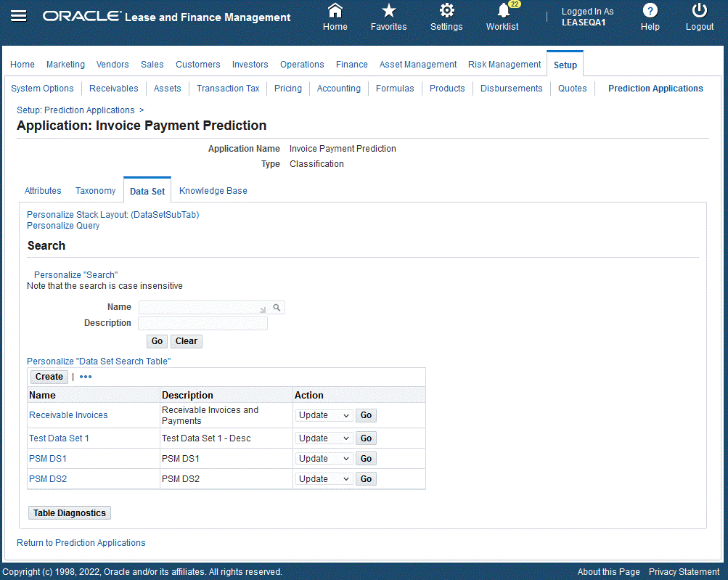The image size is (728, 580).
Task: Expand Action dropdown for PSM DS2
Action: click(x=324, y=479)
